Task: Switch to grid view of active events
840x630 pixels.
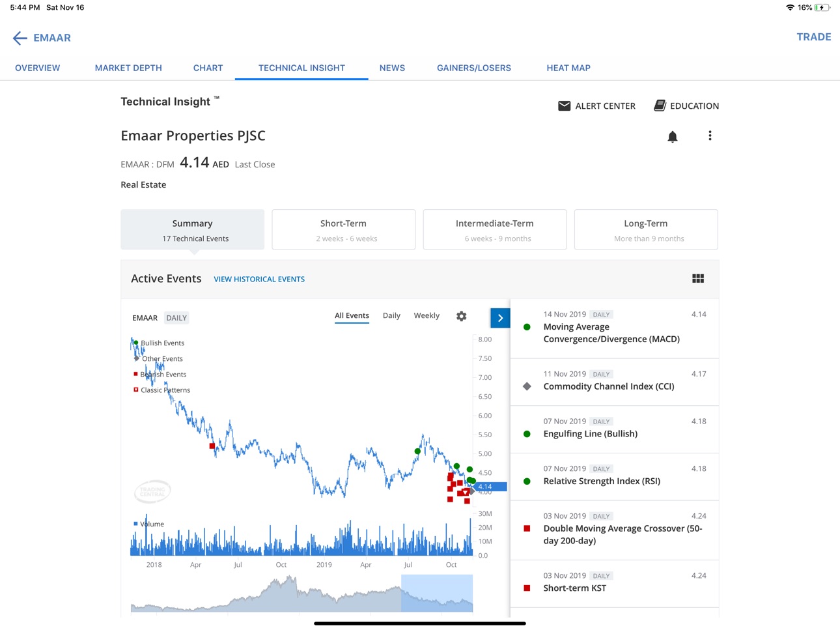Action: coord(698,278)
